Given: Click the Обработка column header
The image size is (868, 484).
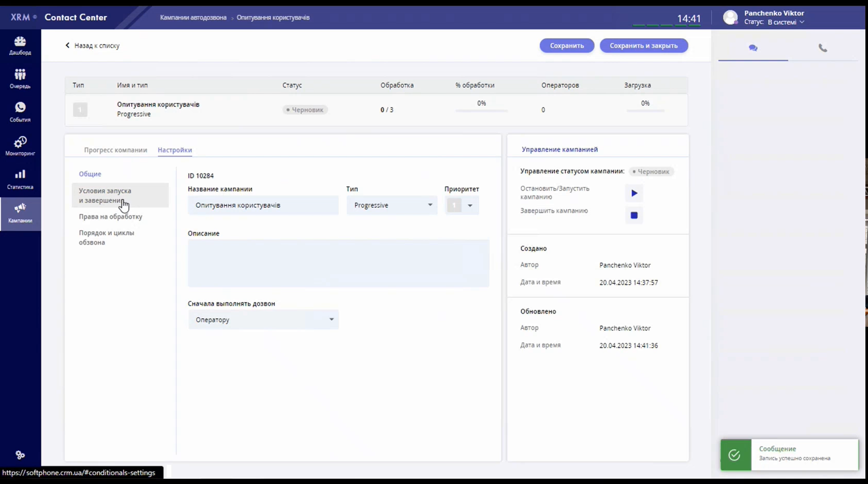Looking at the screenshot, I should click(397, 85).
